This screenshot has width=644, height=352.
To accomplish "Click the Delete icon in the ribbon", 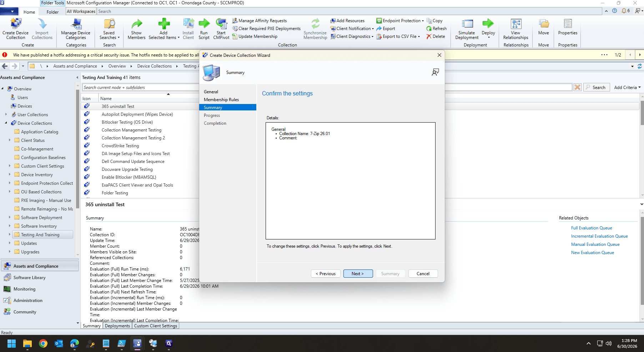I will [436, 36].
